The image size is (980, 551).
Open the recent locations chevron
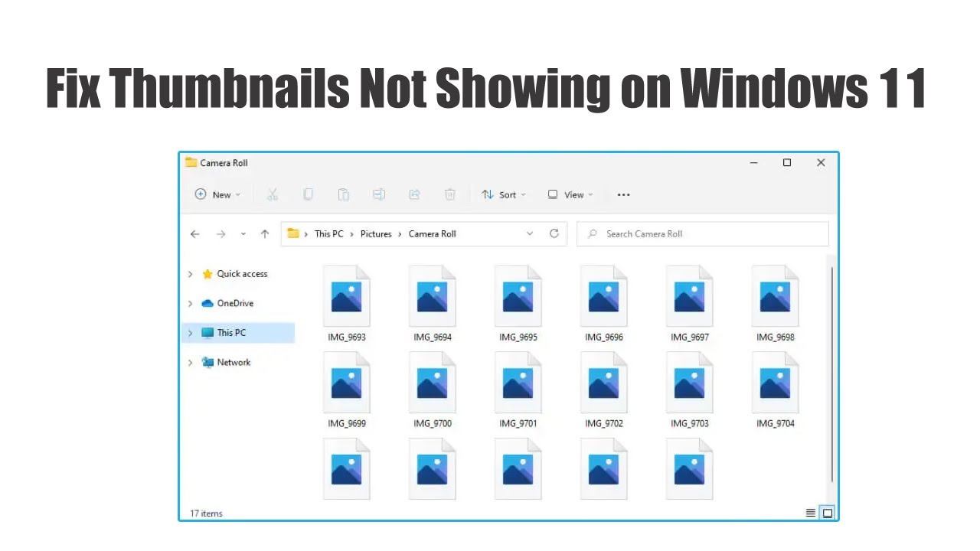243,234
